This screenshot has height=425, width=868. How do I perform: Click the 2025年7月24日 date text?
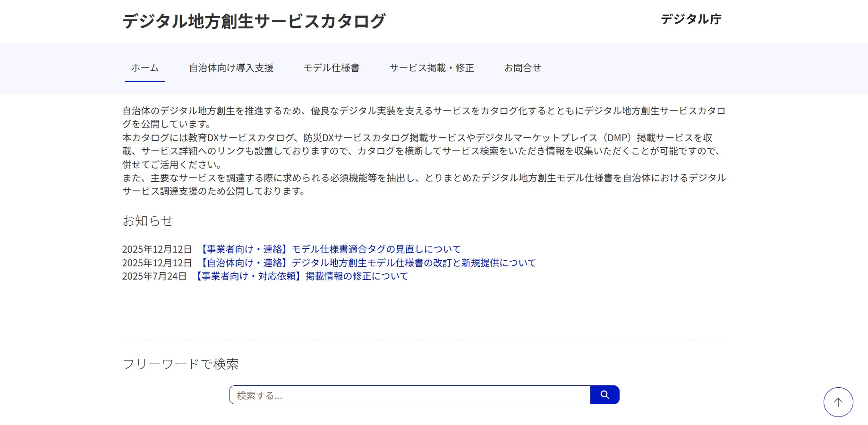click(154, 276)
